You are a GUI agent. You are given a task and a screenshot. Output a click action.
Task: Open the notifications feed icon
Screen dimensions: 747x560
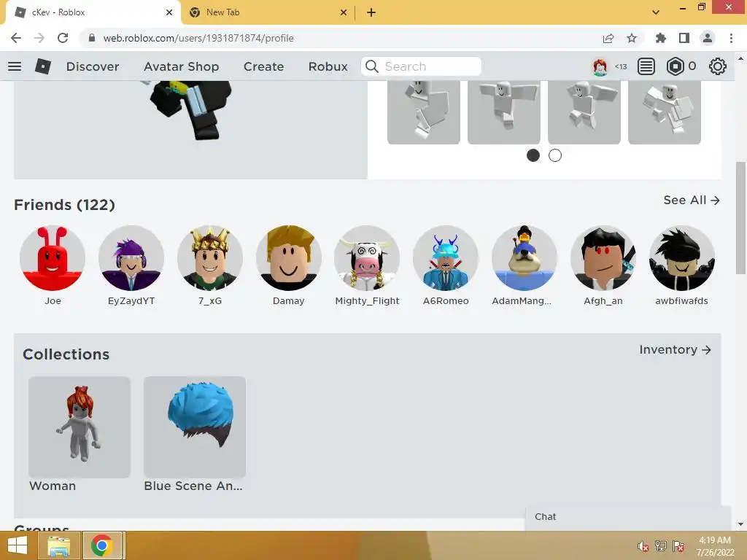click(x=646, y=66)
